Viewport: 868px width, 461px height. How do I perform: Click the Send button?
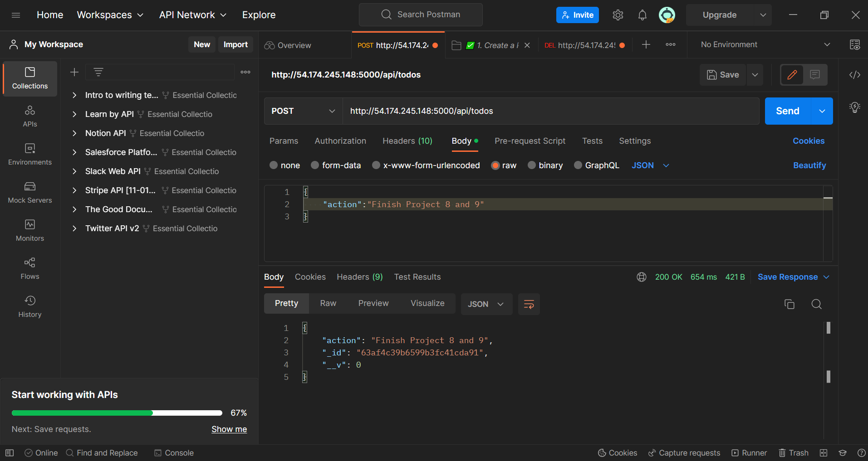point(787,111)
